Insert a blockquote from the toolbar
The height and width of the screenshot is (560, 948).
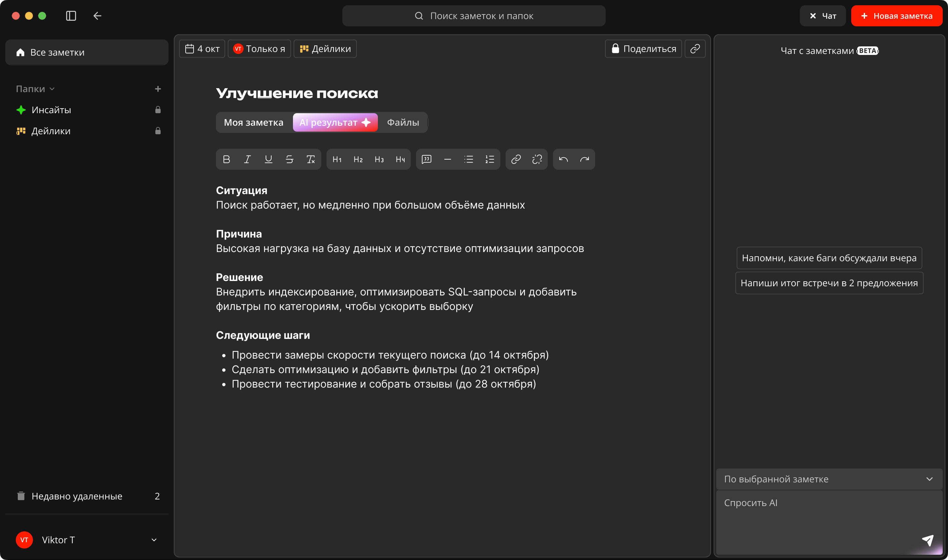pyautogui.click(x=427, y=159)
